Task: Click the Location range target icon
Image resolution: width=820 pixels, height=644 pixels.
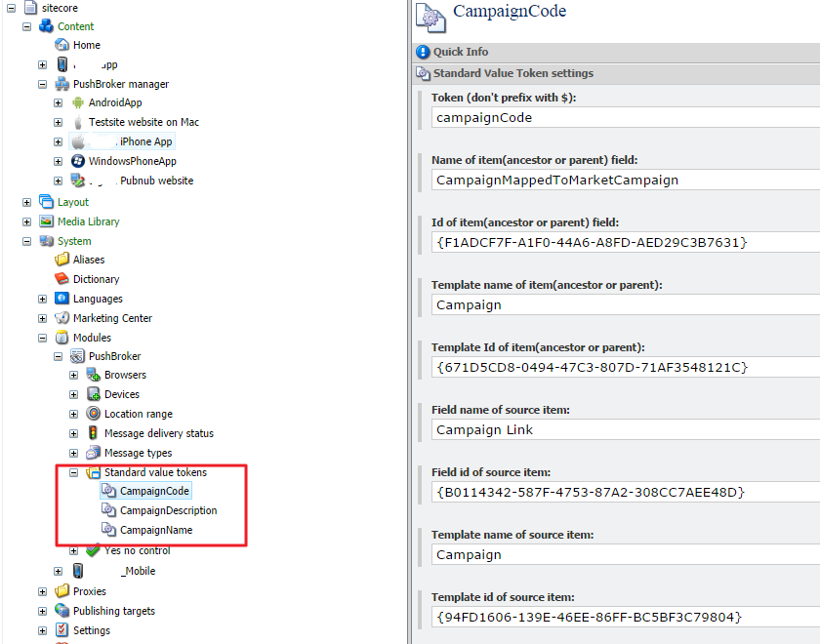Action: click(x=94, y=414)
